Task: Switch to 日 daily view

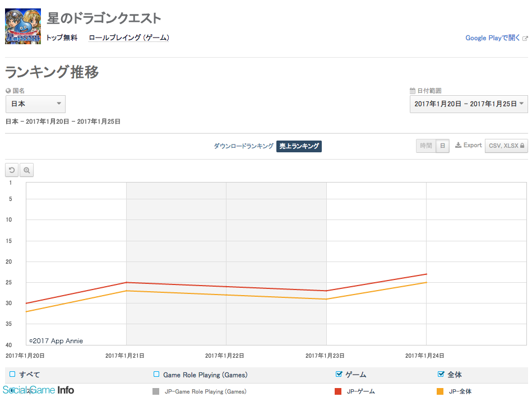Action: tap(442, 146)
